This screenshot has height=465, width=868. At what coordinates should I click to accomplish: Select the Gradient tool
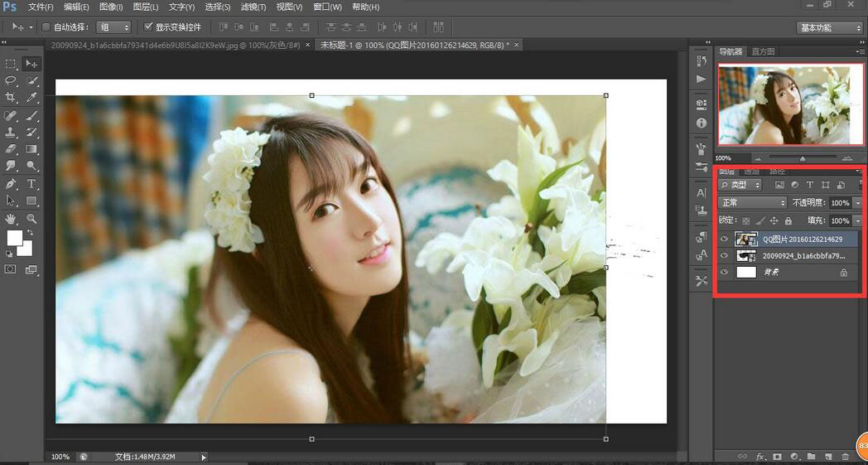[x=31, y=148]
